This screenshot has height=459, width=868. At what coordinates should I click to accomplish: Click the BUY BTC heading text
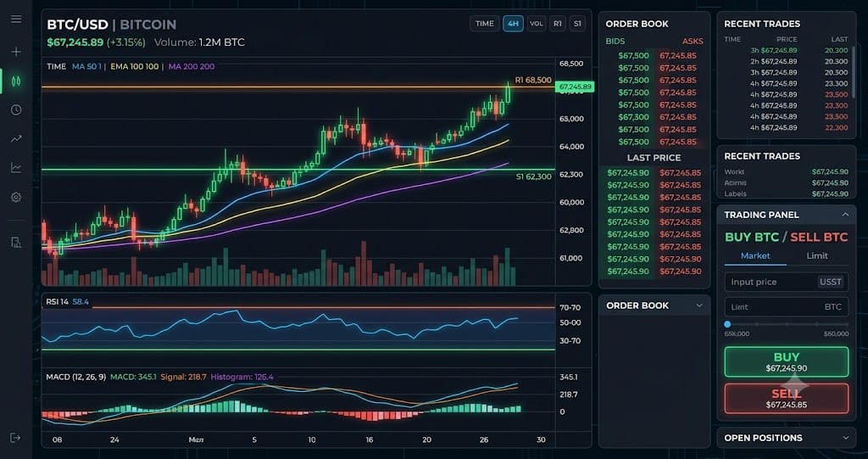point(752,237)
